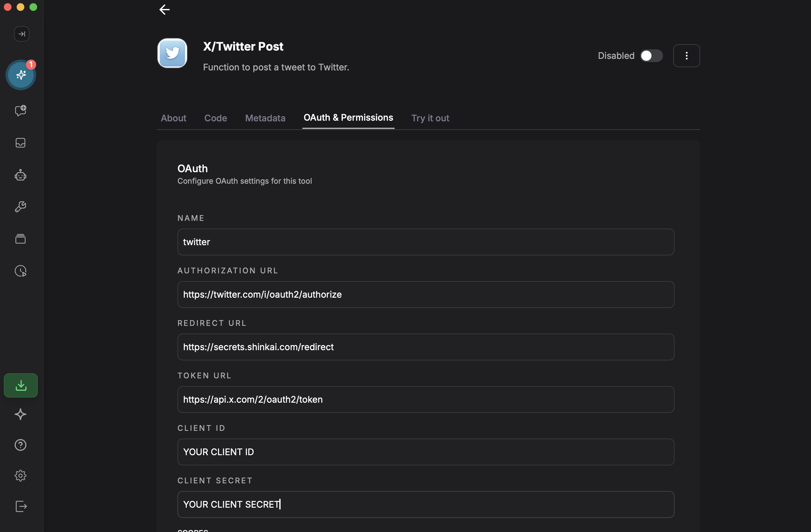
Task: Open help via the question mark icon
Action: (x=20, y=445)
